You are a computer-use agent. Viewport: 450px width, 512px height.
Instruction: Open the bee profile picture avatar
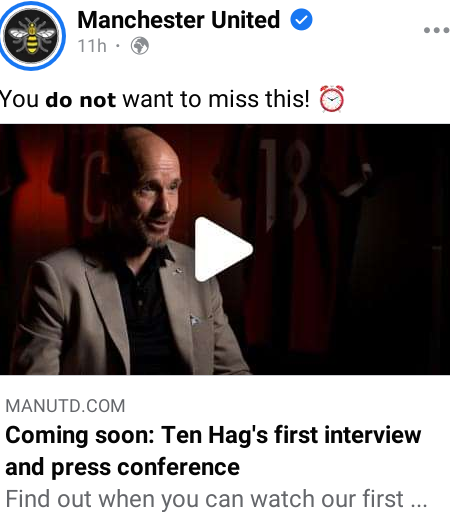coord(32,36)
